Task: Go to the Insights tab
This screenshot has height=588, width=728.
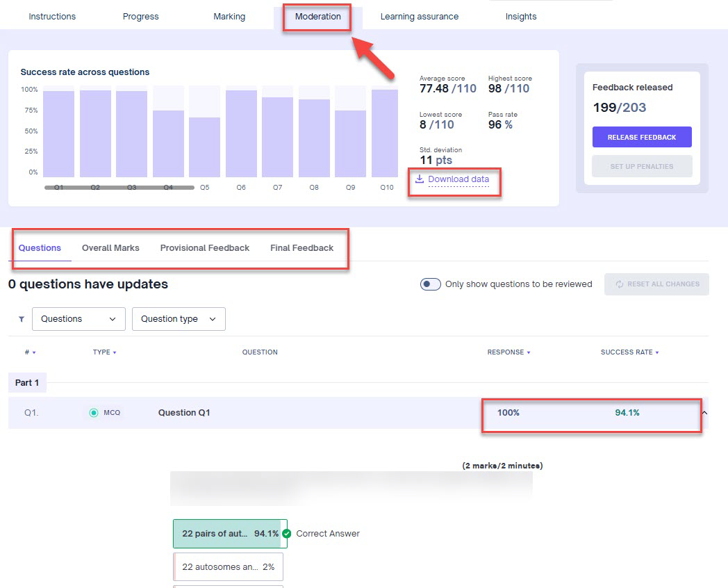Action: pos(521,17)
